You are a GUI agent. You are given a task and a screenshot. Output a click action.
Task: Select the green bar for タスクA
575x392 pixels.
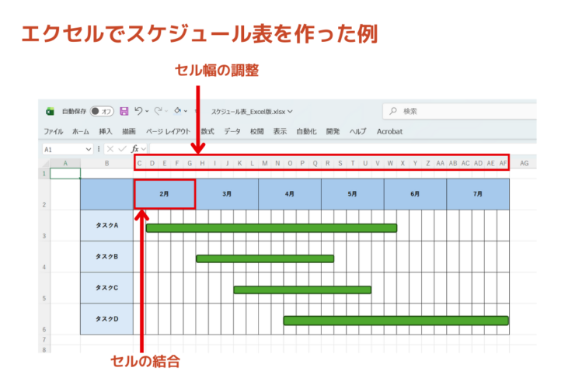pyautogui.click(x=271, y=228)
